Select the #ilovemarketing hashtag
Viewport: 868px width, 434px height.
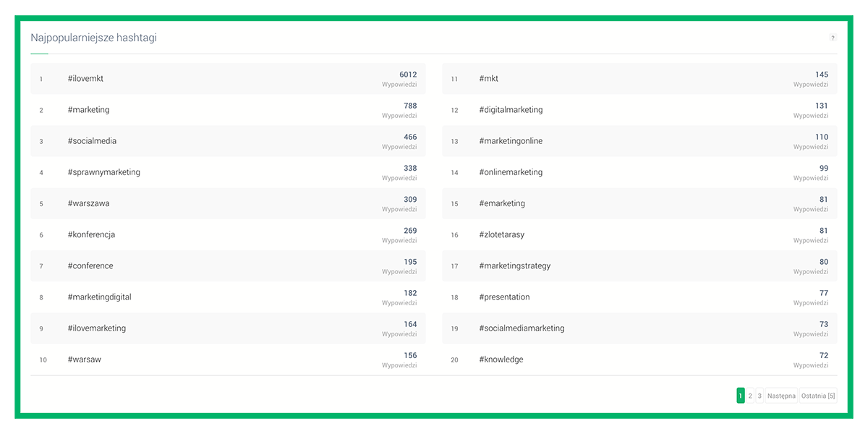coord(96,328)
